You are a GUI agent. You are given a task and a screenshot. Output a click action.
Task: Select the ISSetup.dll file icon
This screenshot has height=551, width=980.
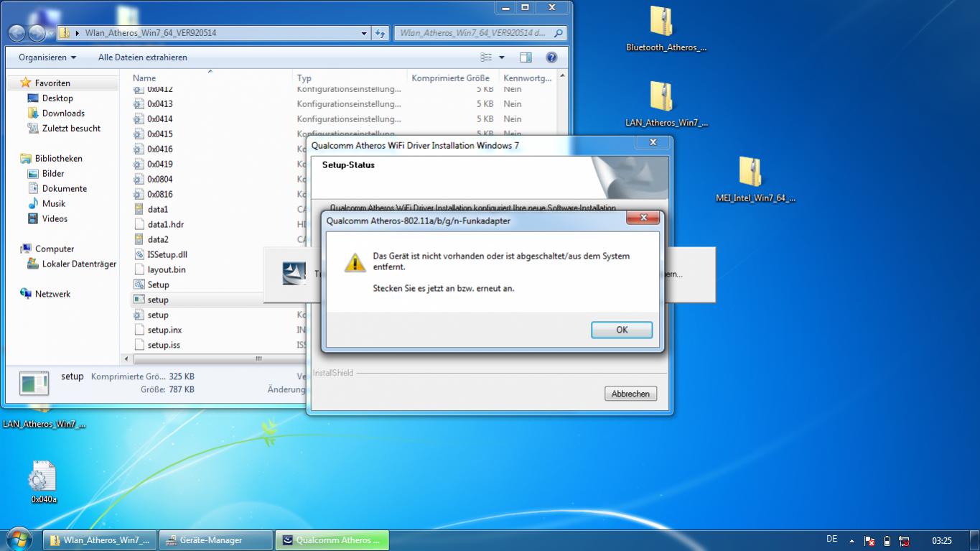(x=139, y=255)
